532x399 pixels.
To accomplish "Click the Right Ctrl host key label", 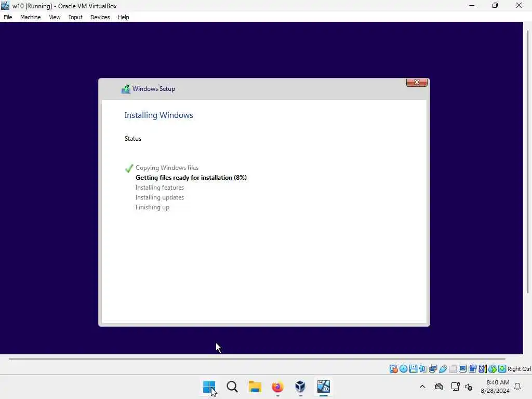I will click(519, 369).
